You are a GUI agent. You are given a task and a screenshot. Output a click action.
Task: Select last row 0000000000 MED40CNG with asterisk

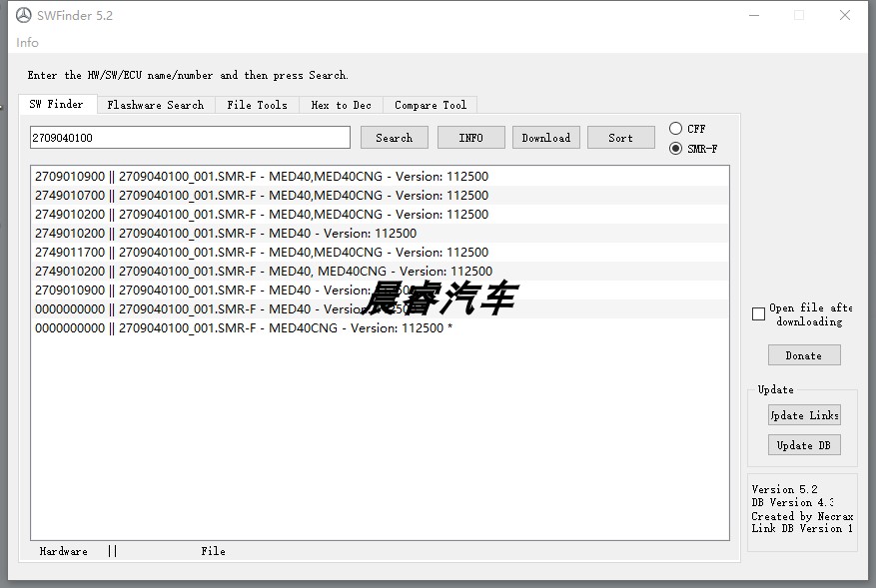(380, 328)
